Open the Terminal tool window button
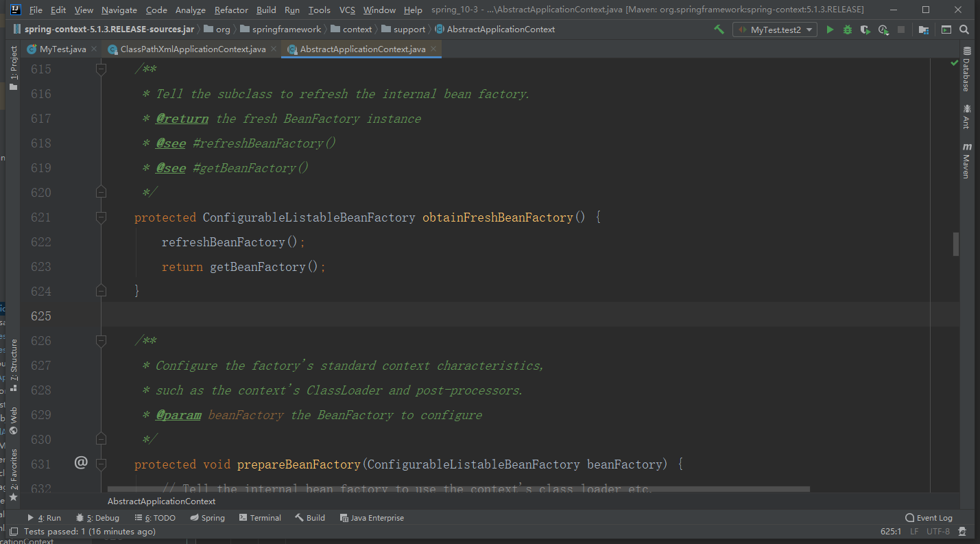 pyautogui.click(x=260, y=518)
